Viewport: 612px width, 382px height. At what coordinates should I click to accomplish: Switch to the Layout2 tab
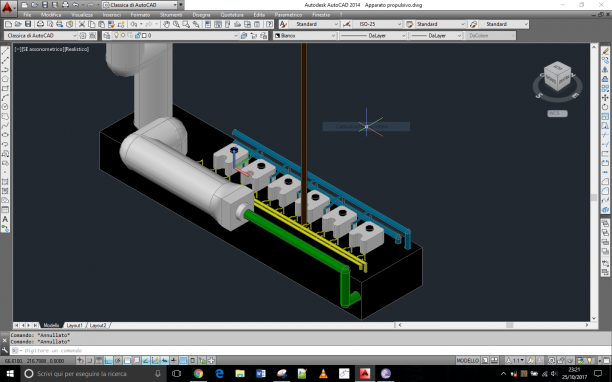(x=98, y=325)
